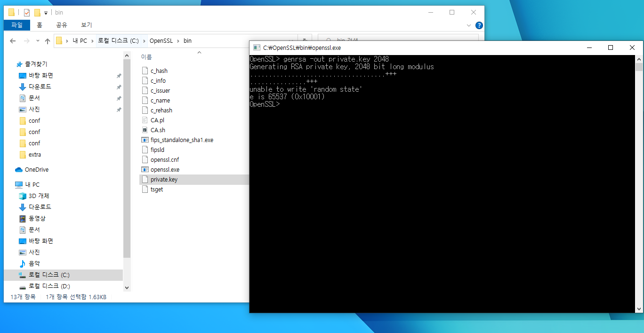Open the recent locations dropdown arrow

point(38,41)
